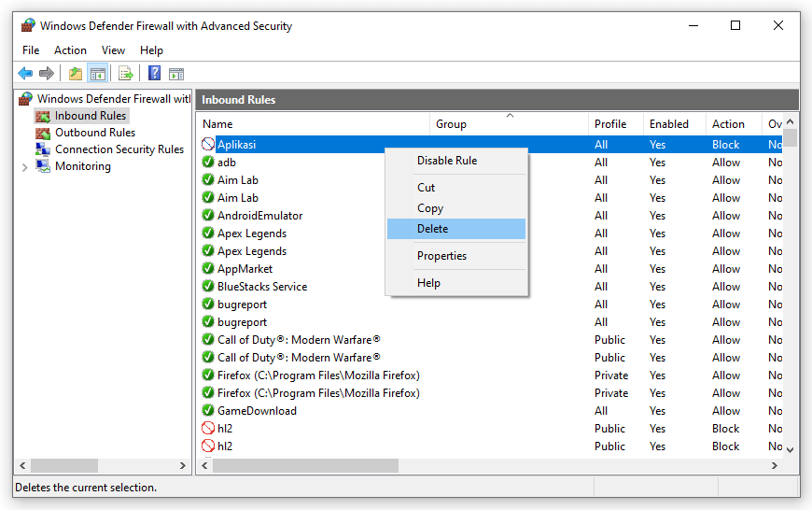Click the Export List toolbar icon

coord(125,74)
